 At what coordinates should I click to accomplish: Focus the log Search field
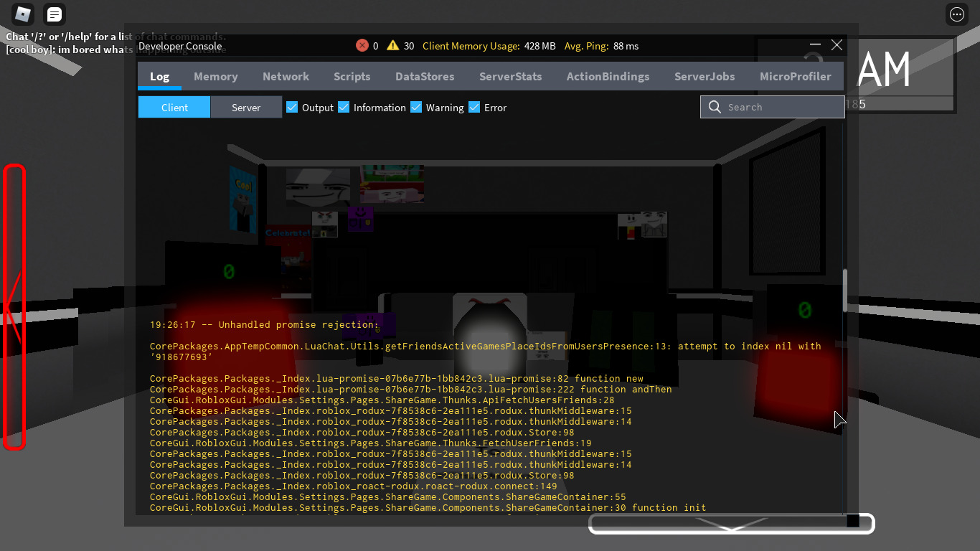coord(773,107)
